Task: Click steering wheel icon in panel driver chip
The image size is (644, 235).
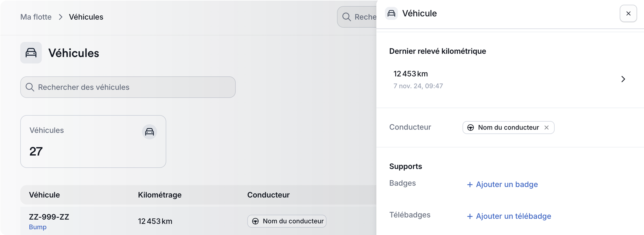Action: [471, 128]
